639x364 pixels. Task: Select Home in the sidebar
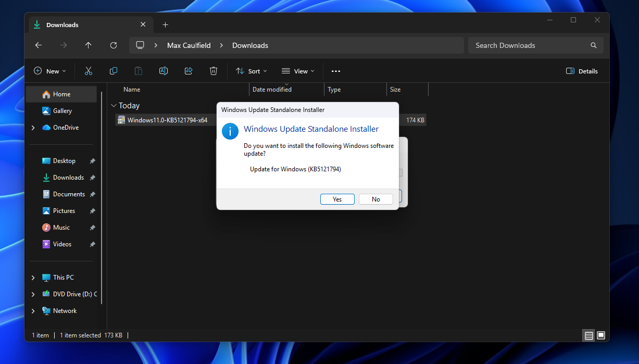coord(61,94)
